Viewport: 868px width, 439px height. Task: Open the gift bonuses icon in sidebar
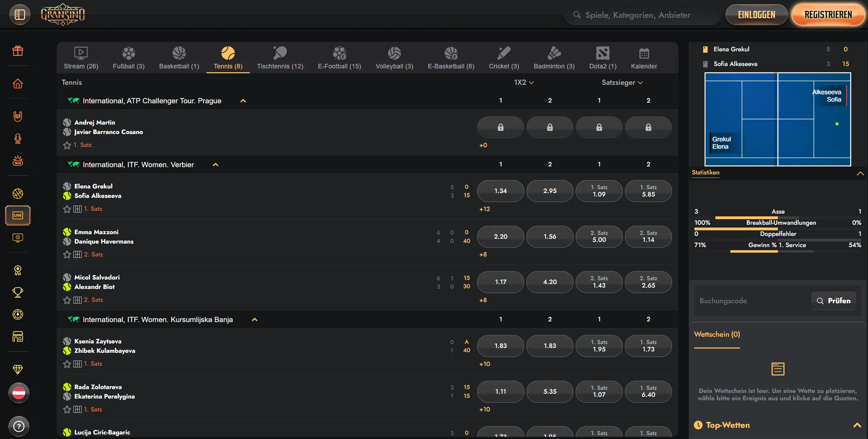tap(18, 51)
